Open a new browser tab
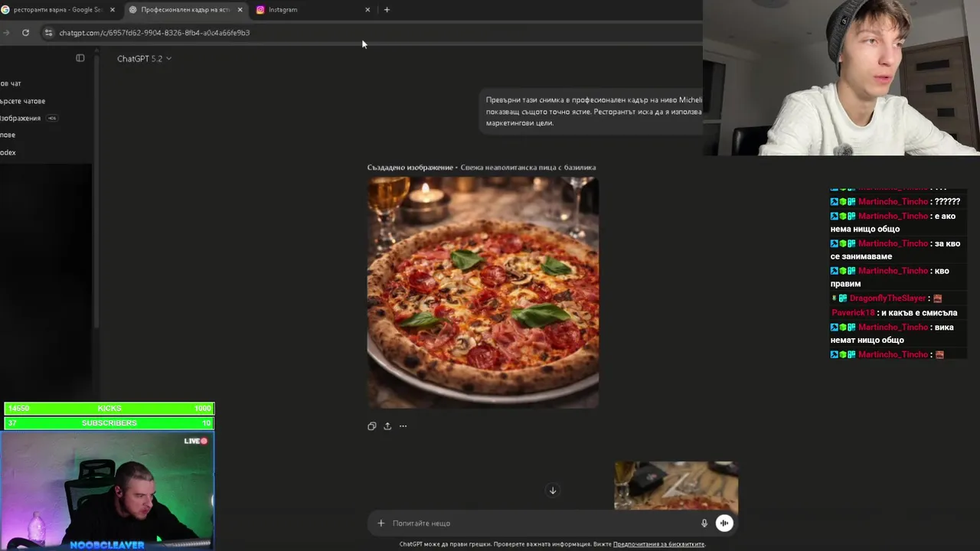 point(387,10)
